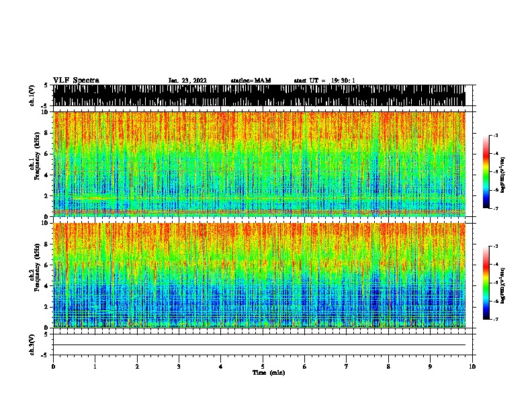
Task: Select the date text "Jan. 23, 2022"
Action: [x=187, y=81]
